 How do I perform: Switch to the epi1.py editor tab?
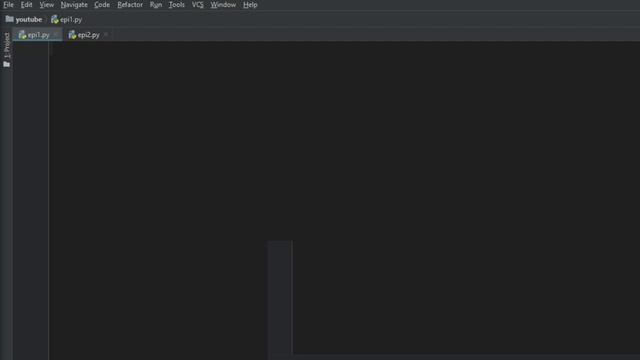(38, 35)
